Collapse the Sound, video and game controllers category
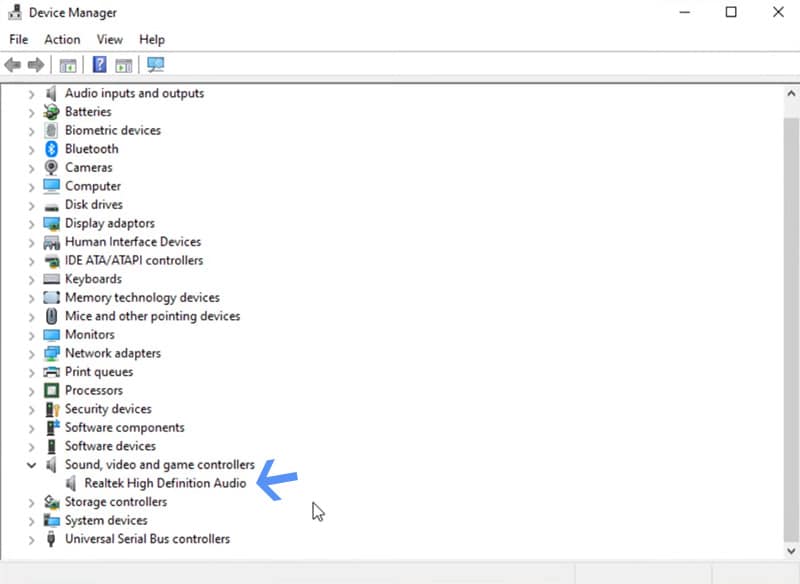800x584 pixels. click(31, 464)
